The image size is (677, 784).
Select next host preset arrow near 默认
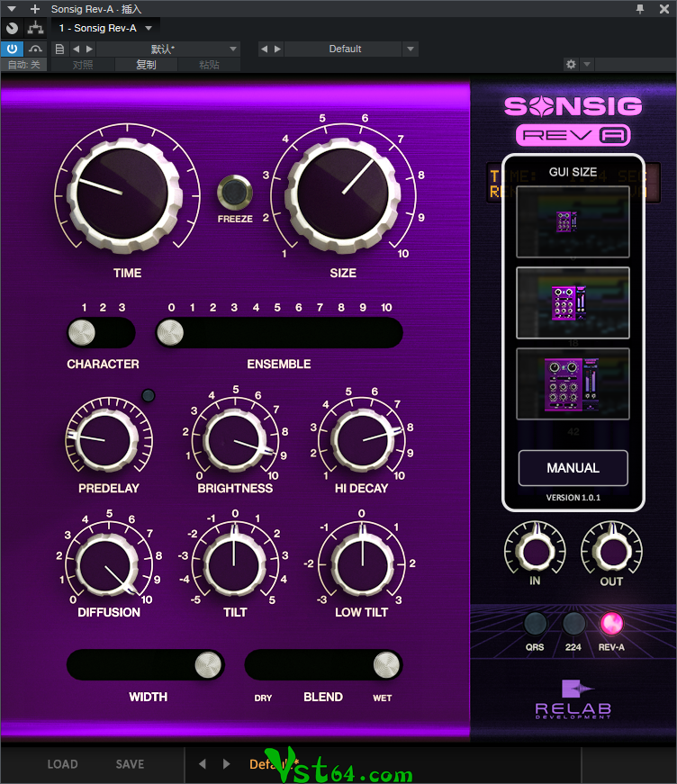click(x=89, y=49)
